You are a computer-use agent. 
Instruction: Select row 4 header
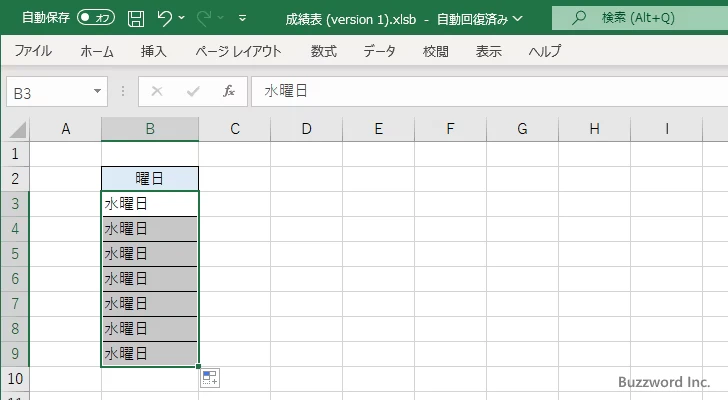[15, 229]
